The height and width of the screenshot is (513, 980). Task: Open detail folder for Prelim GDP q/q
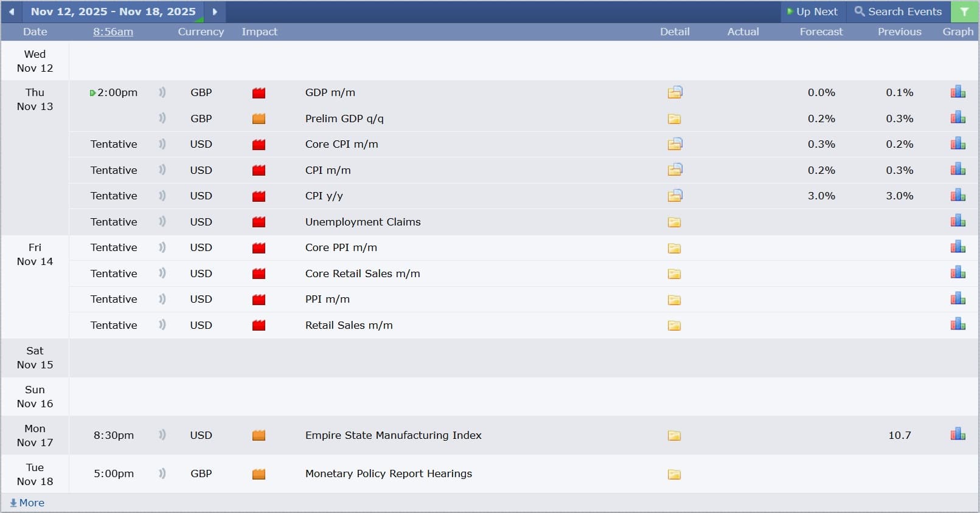point(674,119)
